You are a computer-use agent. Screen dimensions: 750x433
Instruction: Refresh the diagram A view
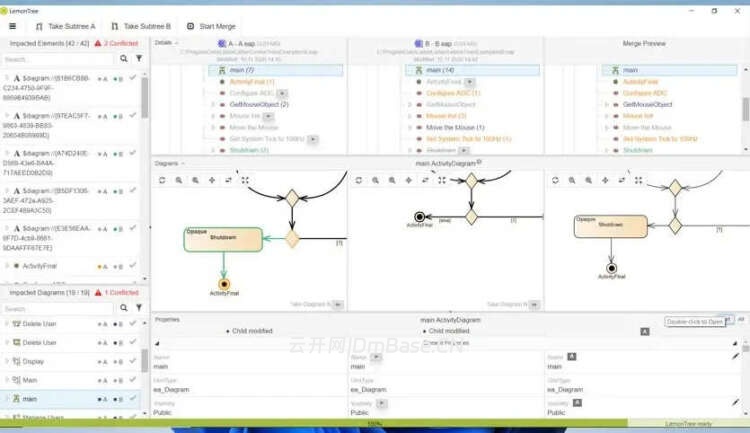pos(162,180)
